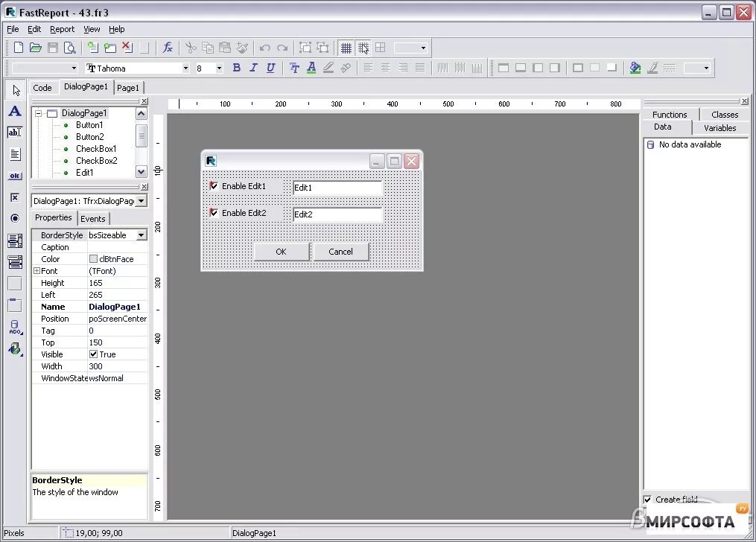Viewport: 756px width, 542px height.
Task: Open the View menu
Action: (92, 29)
